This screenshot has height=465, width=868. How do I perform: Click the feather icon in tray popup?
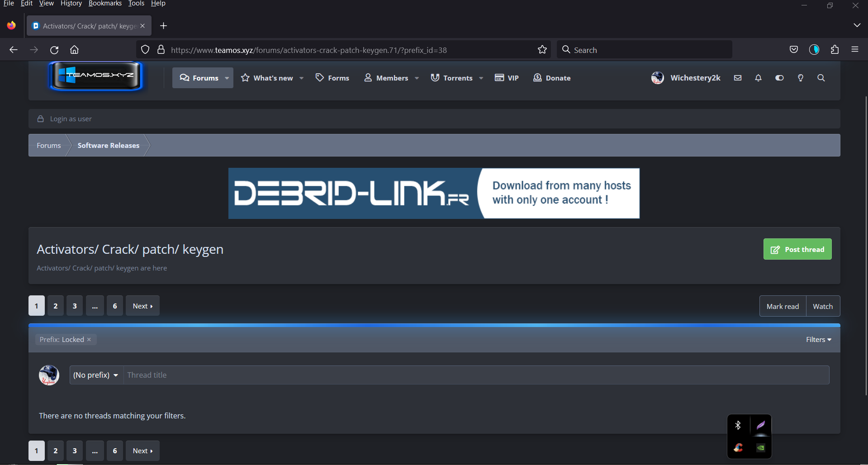click(x=761, y=425)
